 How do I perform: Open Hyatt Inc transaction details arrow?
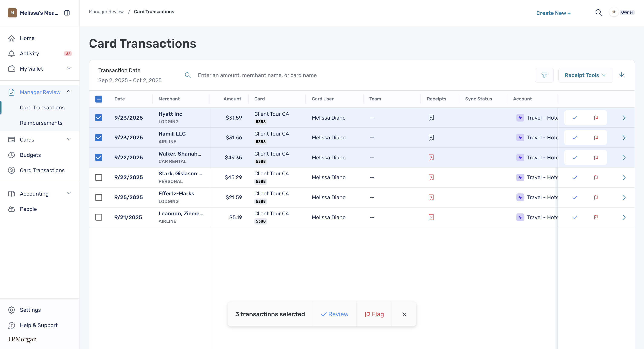point(624,118)
